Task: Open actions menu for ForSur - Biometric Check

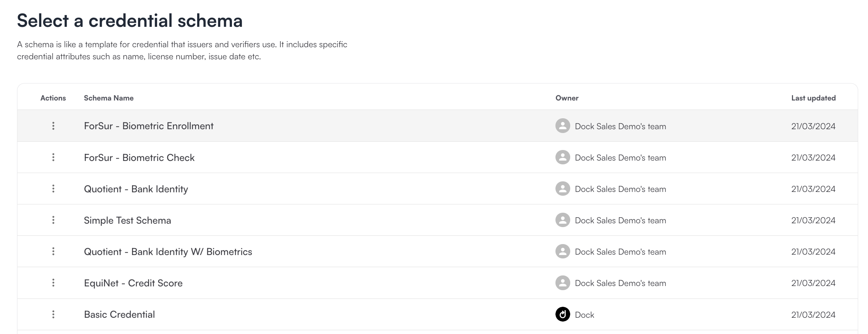Action: coord(53,157)
